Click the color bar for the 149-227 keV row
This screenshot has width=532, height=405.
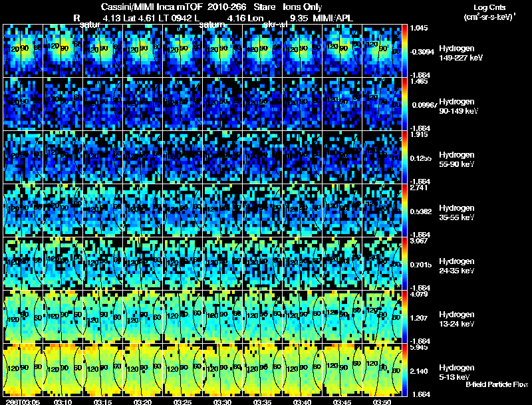404,51
